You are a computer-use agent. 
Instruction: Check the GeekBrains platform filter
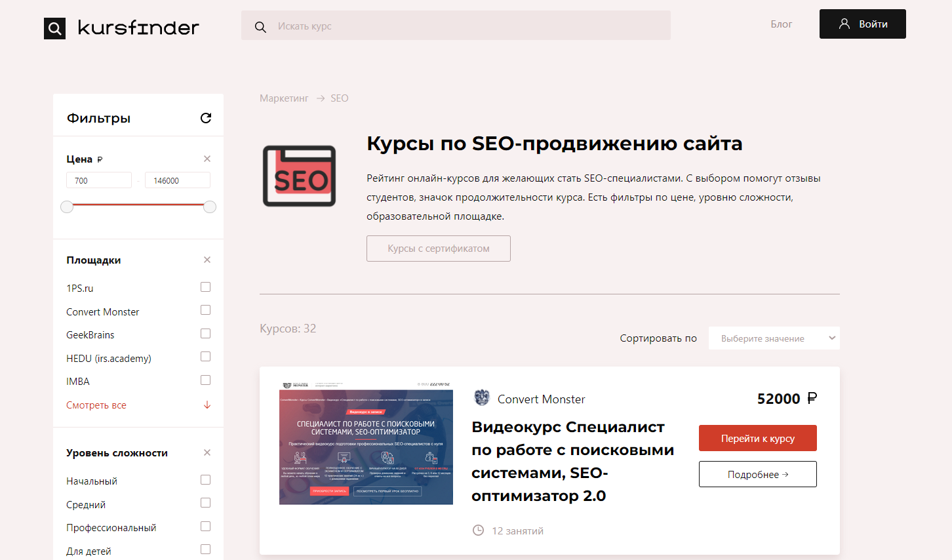click(x=205, y=333)
